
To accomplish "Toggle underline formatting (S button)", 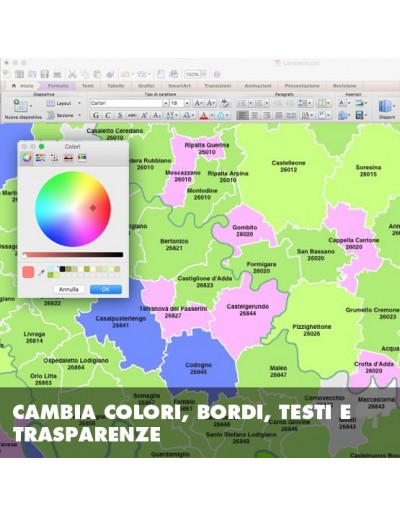I will tap(120, 115).
